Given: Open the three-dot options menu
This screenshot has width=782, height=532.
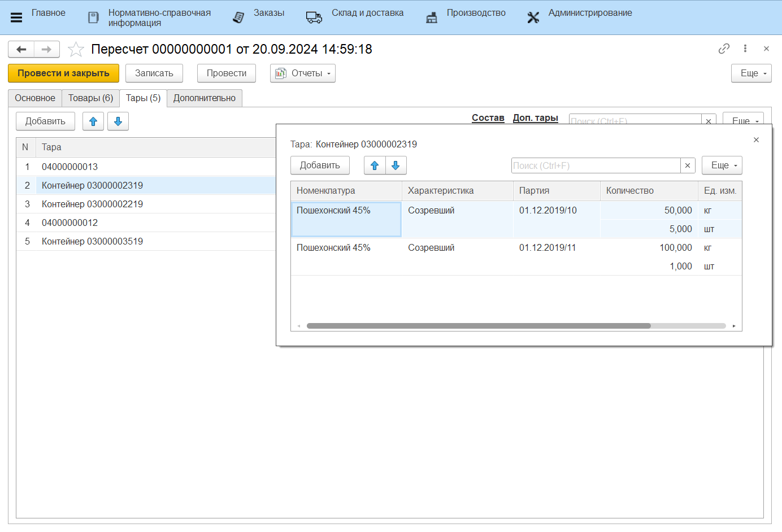Looking at the screenshot, I should tap(745, 49).
